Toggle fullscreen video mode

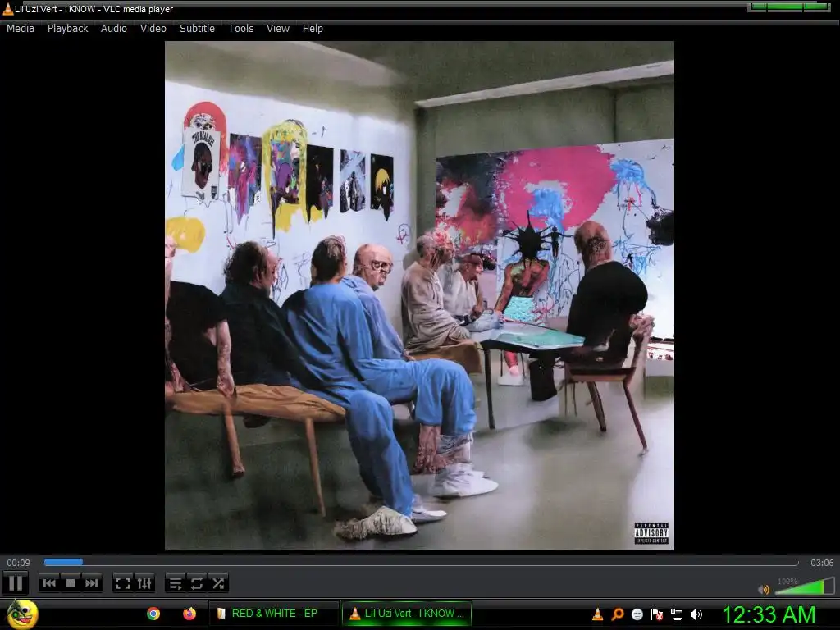pos(123,583)
